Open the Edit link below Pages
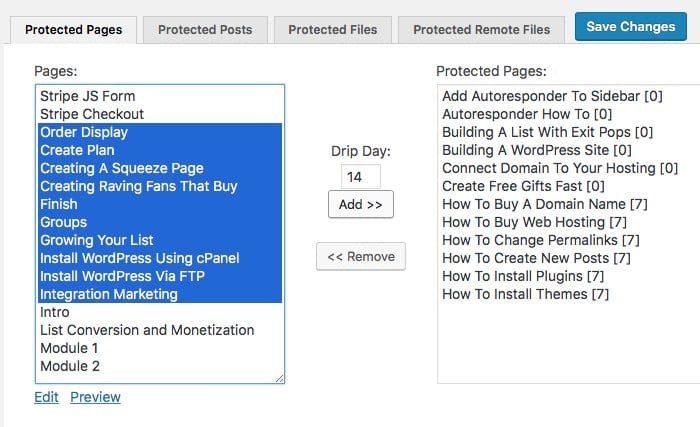 (x=46, y=397)
